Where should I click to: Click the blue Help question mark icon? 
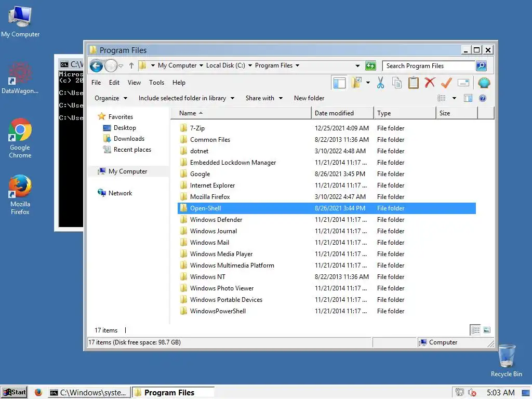click(x=483, y=98)
